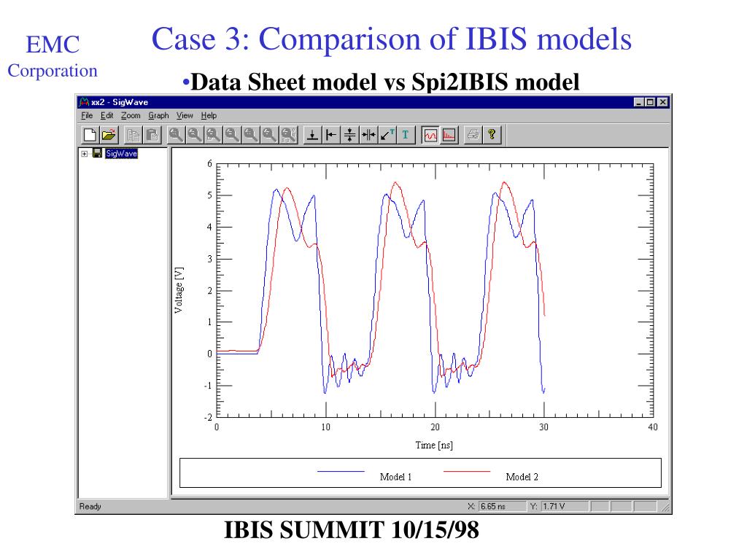The image size is (747, 560).
Task: Switch to time-domain waveform view icon
Action: (x=430, y=135)
